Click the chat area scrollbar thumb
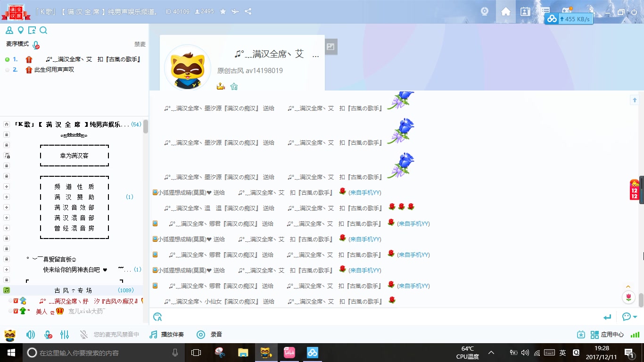The width and height of the screenshot is (644, 362). coord(641,299)
